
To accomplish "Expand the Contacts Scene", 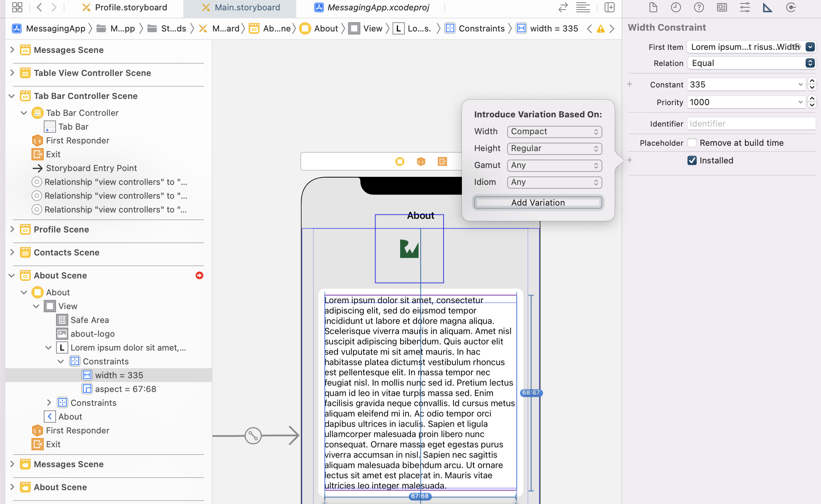I will click(x=12, y=252).
